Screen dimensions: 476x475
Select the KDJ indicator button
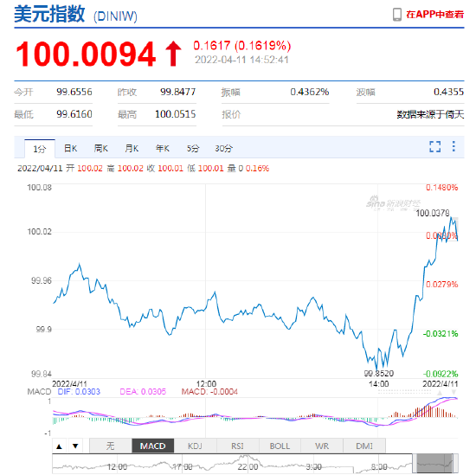(x=195, y=446)
